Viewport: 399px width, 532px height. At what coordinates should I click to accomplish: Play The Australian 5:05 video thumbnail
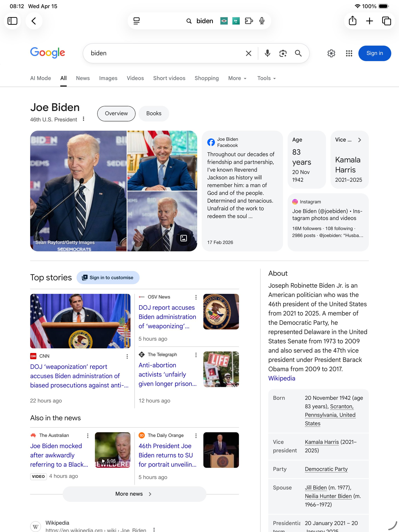pyautogui.click(x=113, y=450)
